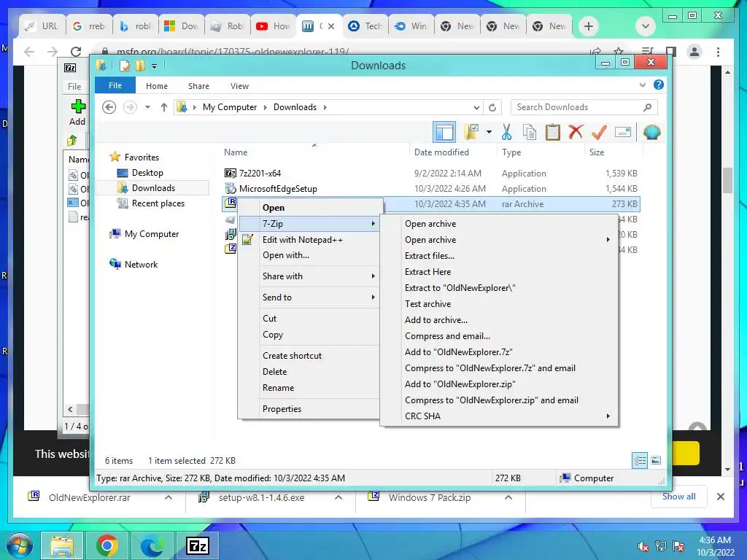The width and height of the screenshot is (747, 560).
Task: Open a new Chrome tab with plus button
Action: [589, 26]
